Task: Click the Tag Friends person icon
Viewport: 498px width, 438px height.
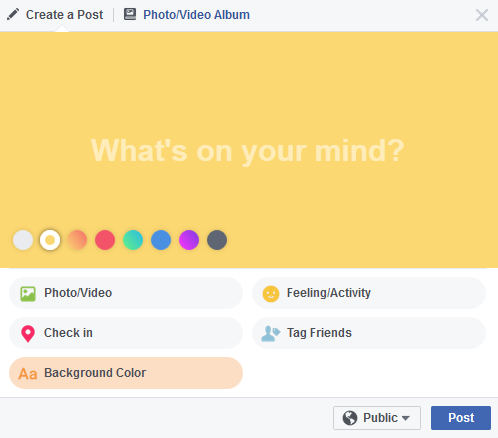Action: [270, 334]
